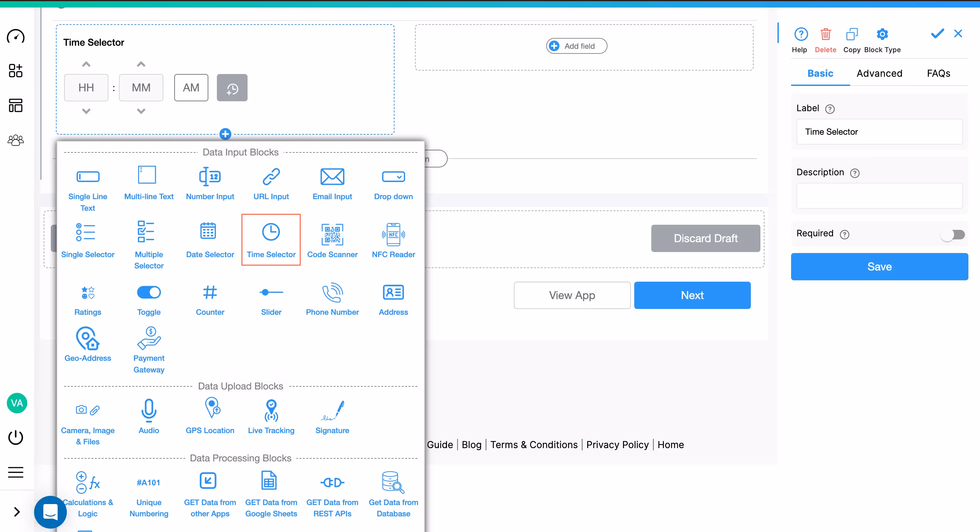
Task: Open dashboard gauge icon in sidebar
Action: click(x=16, y=36)
